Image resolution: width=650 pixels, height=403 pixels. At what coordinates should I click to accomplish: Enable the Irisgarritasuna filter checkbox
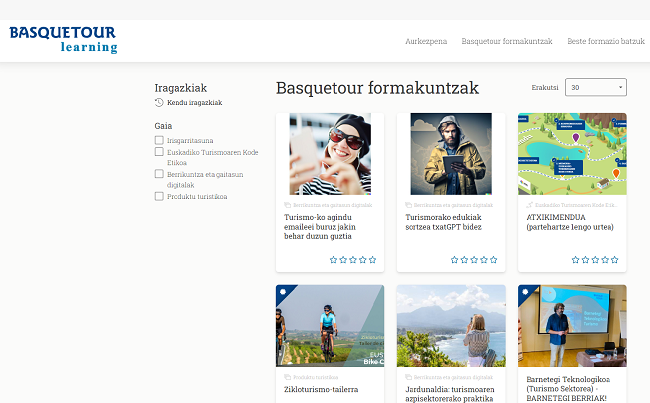point(159,141)
